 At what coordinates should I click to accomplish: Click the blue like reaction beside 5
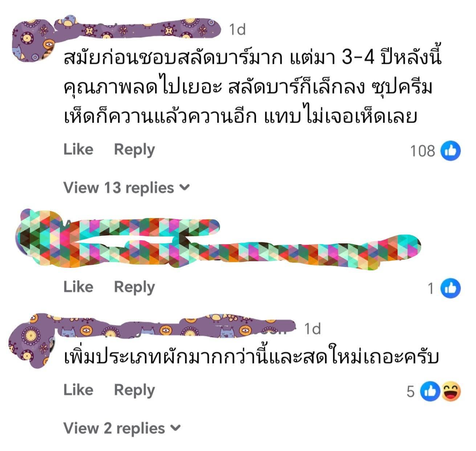[430, 391]
